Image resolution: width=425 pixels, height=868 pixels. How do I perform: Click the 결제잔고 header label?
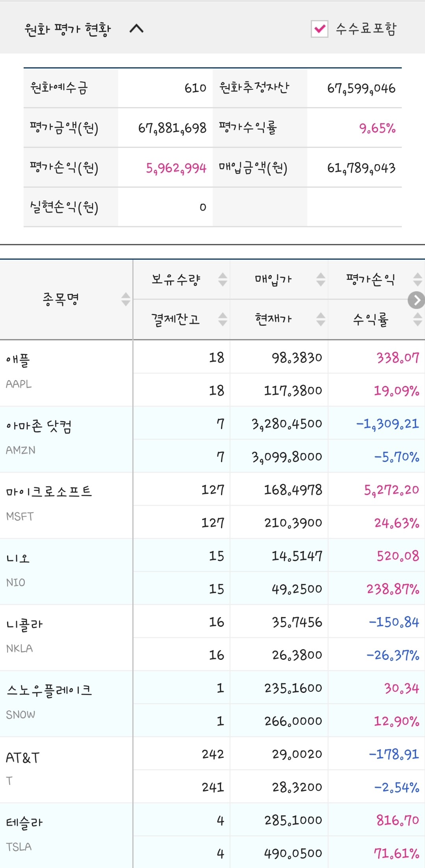(x=176, y=319)
